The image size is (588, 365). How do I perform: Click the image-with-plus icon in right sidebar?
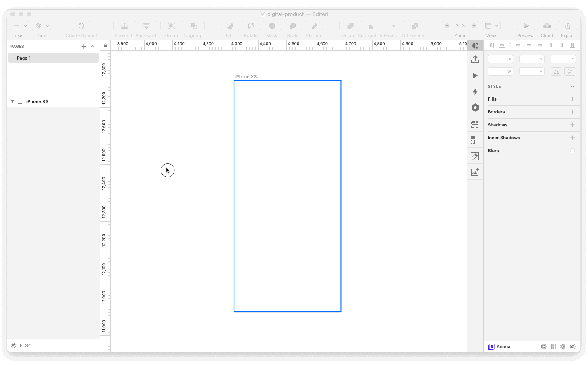(475, 172)
